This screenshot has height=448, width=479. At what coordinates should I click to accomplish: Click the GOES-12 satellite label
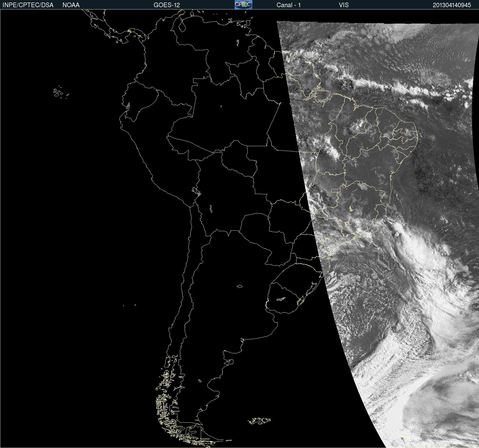167,5
